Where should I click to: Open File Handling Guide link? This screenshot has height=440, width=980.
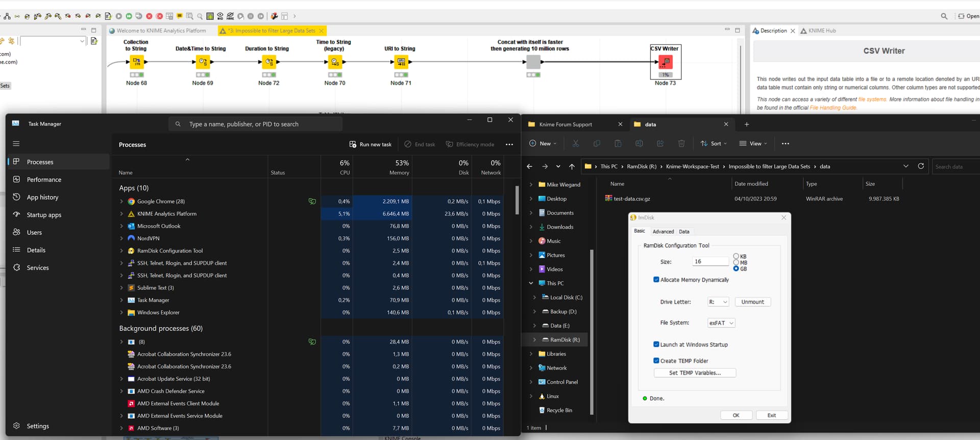coord(833,108)
